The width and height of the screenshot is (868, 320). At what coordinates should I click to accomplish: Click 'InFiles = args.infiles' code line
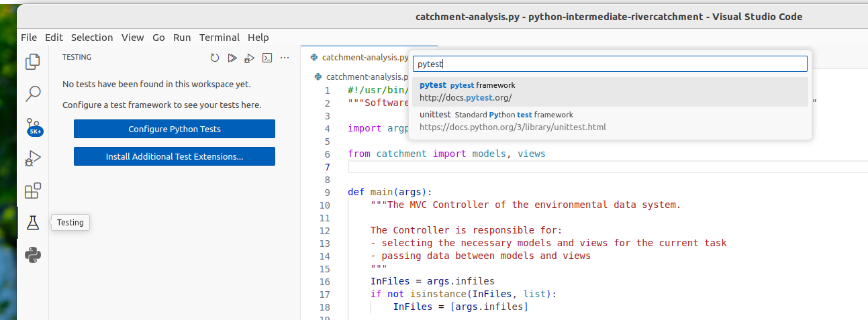pyautogui.click(x=432, y=282)
